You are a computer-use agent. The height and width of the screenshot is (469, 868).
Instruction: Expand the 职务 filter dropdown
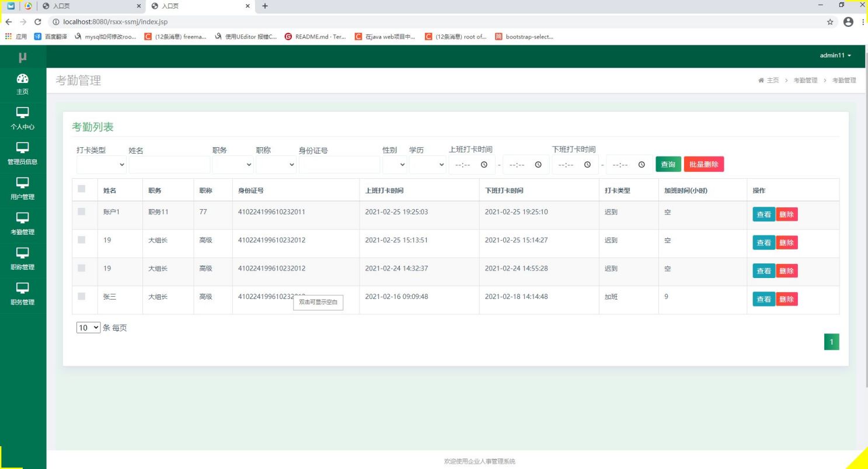tap(233, 165)
